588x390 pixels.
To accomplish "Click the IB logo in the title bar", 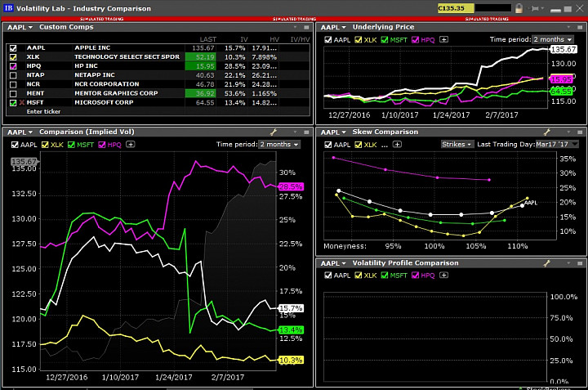I will point(8,8).
